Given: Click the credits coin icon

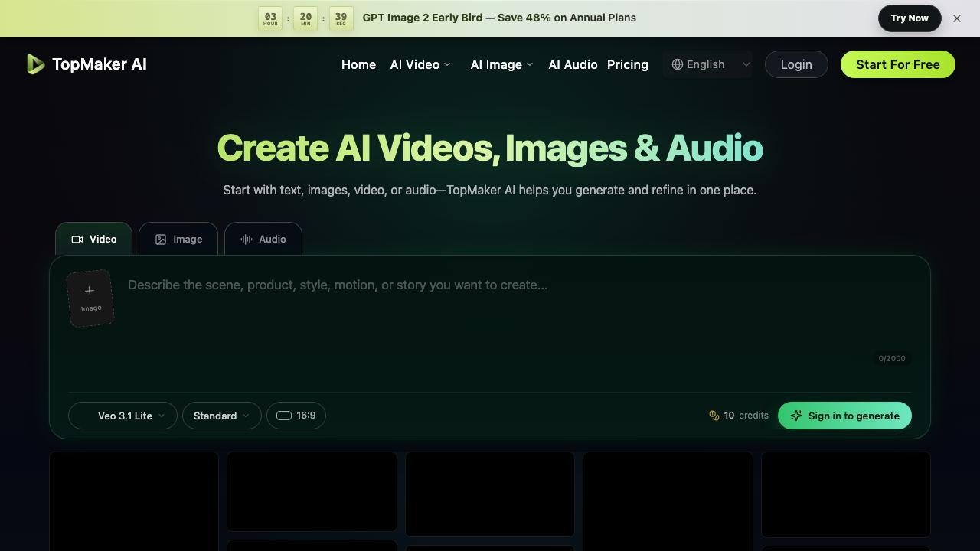Looking at the screenshot, I should click(x=714, y=416).
